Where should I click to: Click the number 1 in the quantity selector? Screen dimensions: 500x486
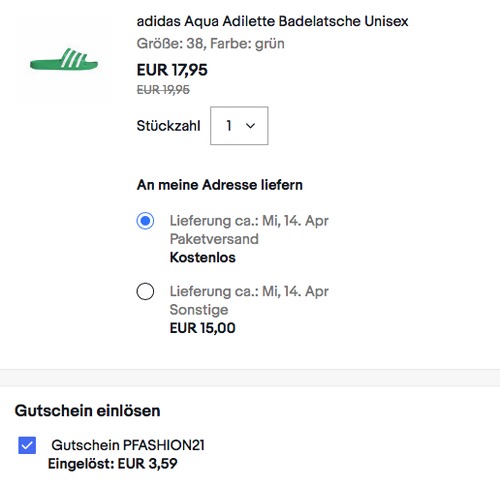pyautogui.click(x=229, y=126)
